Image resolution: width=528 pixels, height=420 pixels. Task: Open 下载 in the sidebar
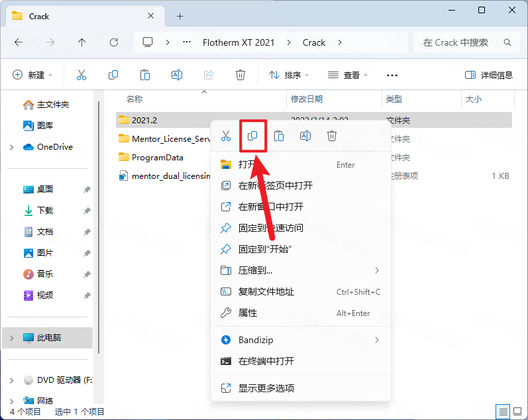[38, 211]
